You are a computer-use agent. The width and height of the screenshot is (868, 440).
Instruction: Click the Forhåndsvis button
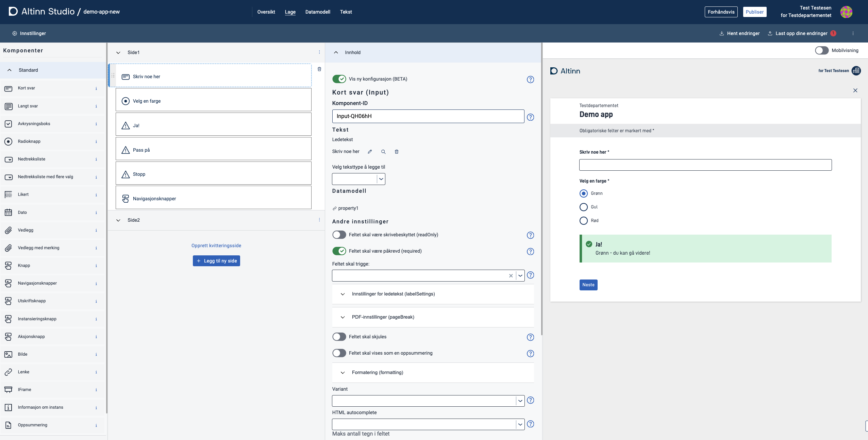click(x=721, y=12)
